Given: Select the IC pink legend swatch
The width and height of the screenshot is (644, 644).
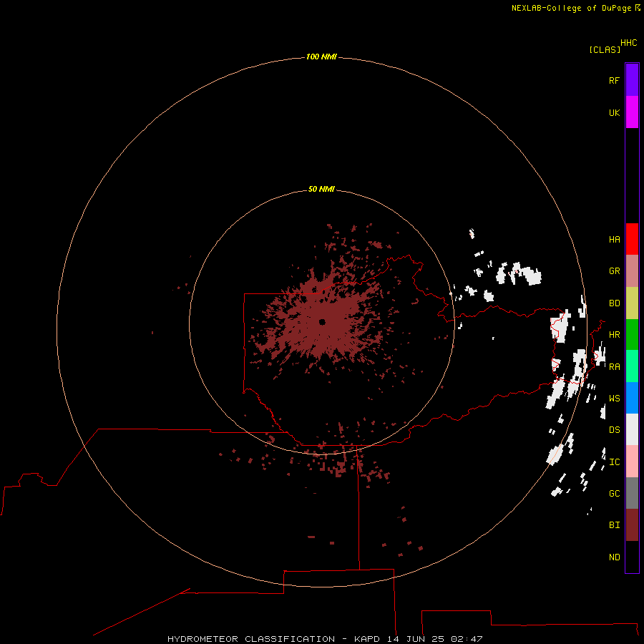Looking at the screenshot, I should tap(632, 462).
